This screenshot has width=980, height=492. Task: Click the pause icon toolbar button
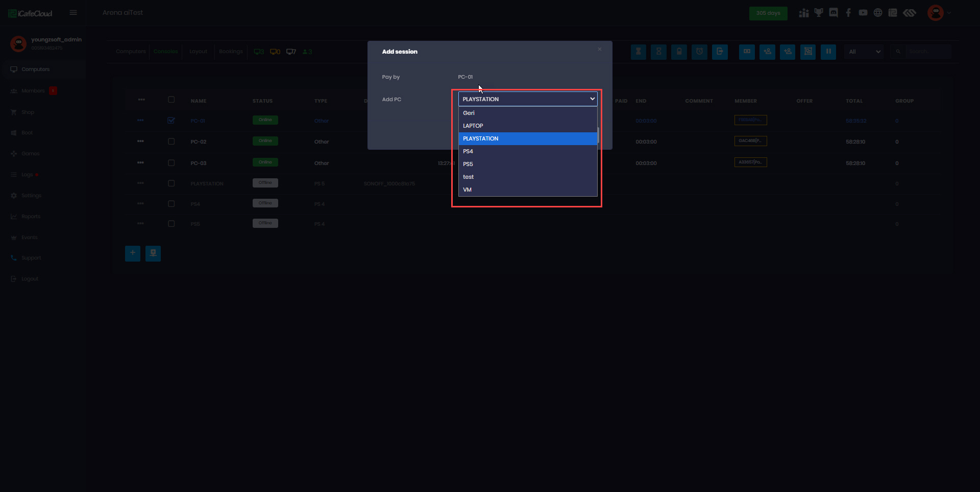point(828,52)
